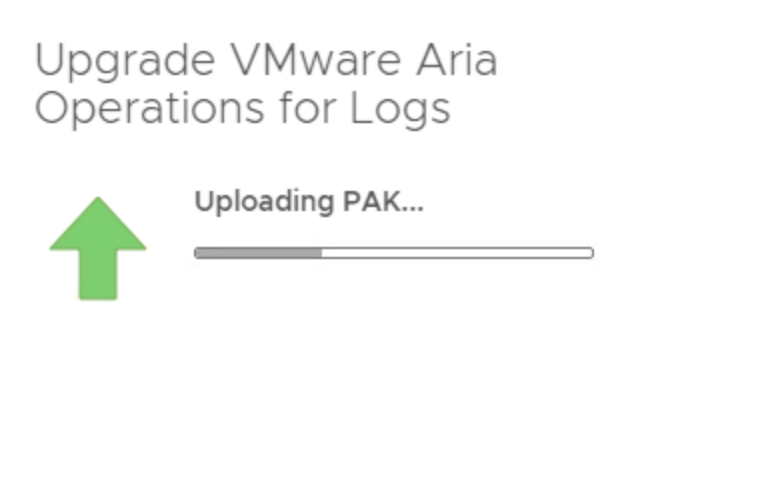Click the rounded empty end of the progress bar

(589, 253)
